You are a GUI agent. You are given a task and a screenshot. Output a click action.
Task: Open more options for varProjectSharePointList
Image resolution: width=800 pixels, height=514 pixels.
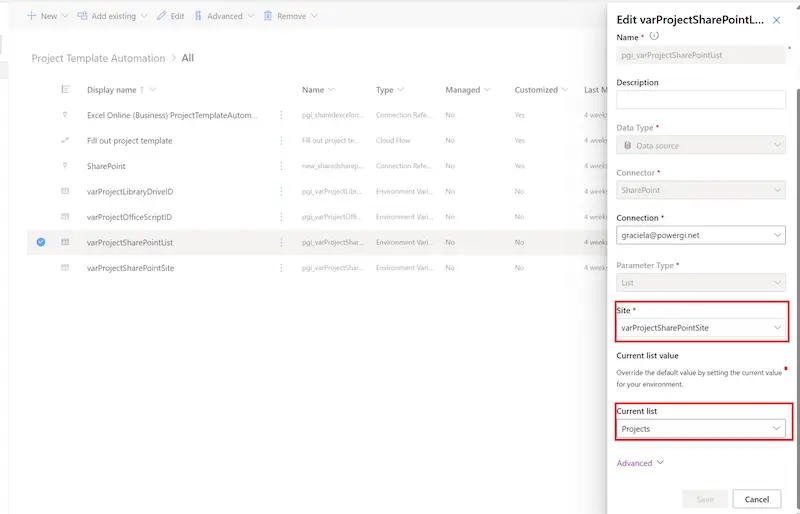click(281, 242)
